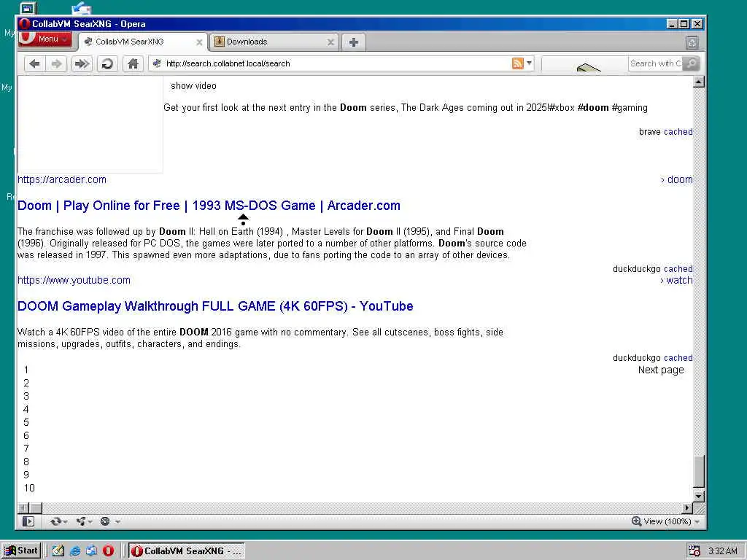Select page number 7
747x560 pixels.
[26, 448]
